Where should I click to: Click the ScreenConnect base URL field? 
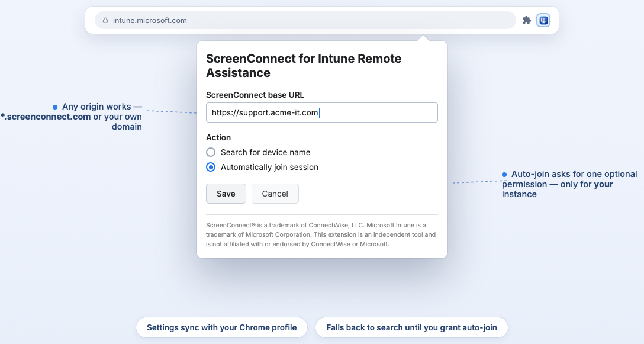point(322,112)
